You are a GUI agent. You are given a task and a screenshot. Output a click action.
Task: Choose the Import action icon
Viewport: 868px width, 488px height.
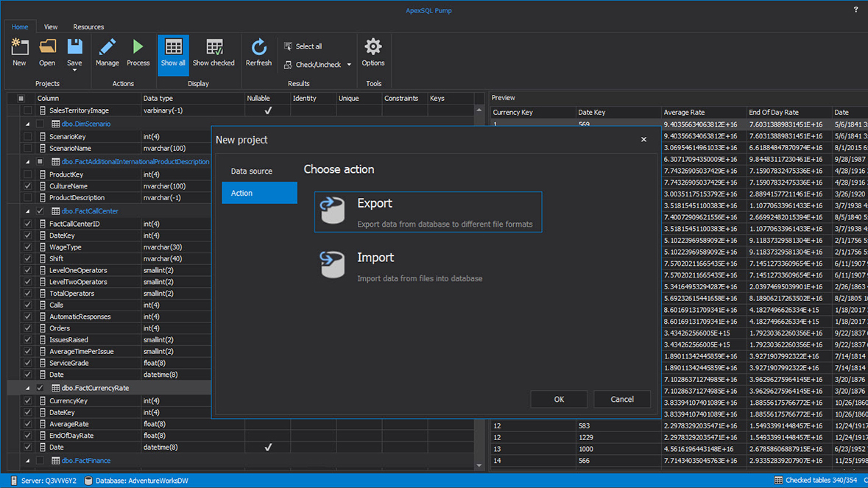pos(332,265)
